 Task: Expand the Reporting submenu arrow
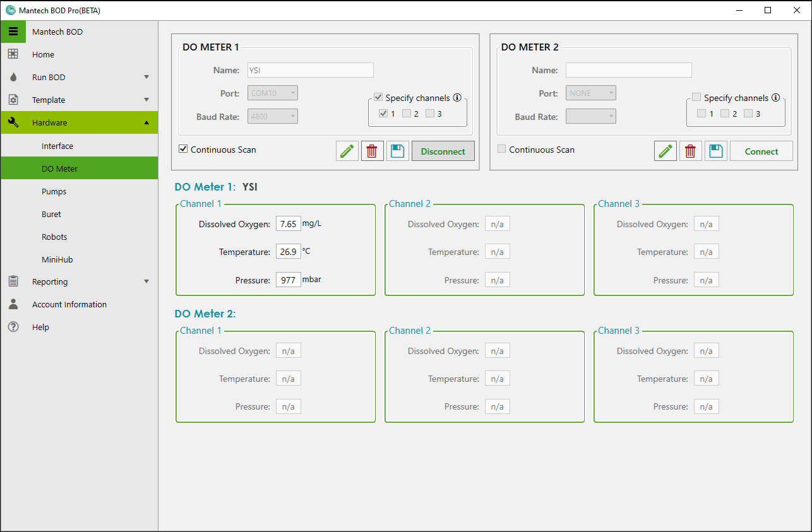click(x=146, y=281)
